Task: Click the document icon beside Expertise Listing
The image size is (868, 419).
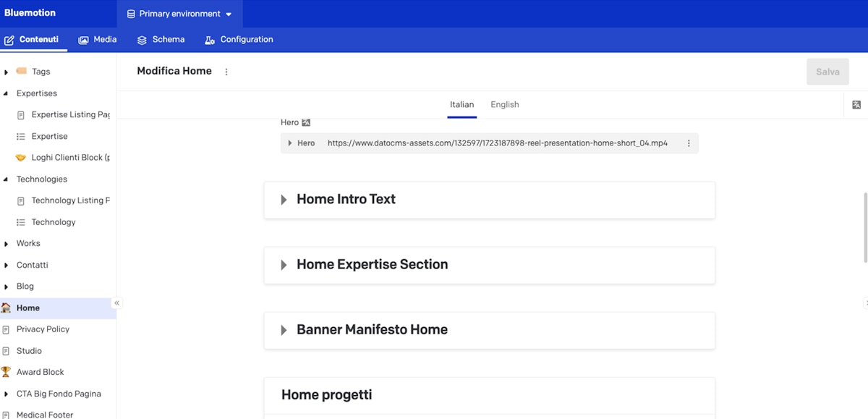Action: point(21,114)
